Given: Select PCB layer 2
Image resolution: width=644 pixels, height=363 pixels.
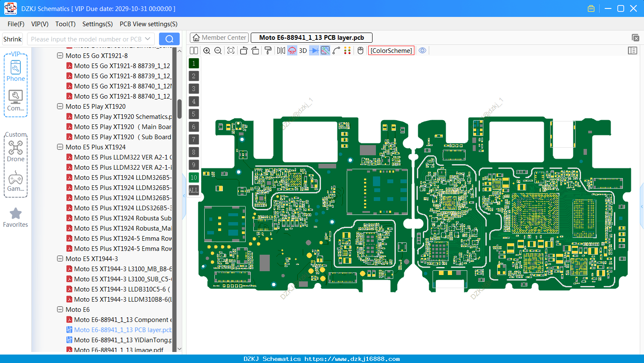Looking at the screenshot, I should click(x=194, y=76).
